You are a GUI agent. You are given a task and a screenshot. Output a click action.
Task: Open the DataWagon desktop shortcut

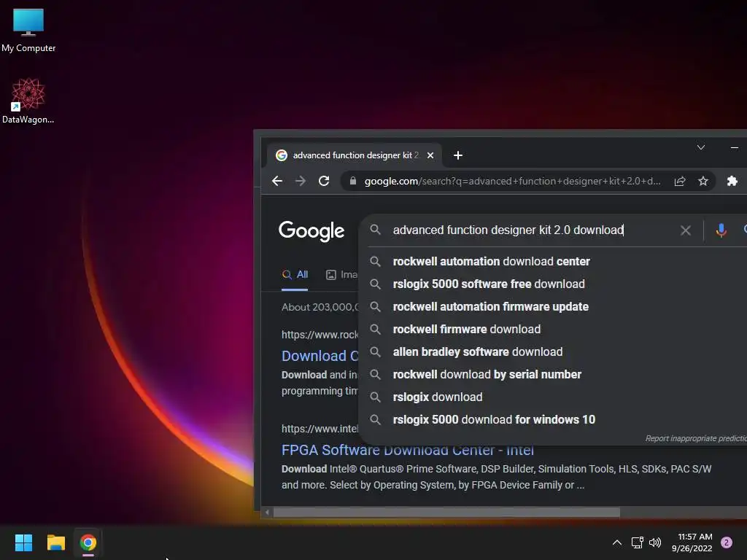pos(28,101)
